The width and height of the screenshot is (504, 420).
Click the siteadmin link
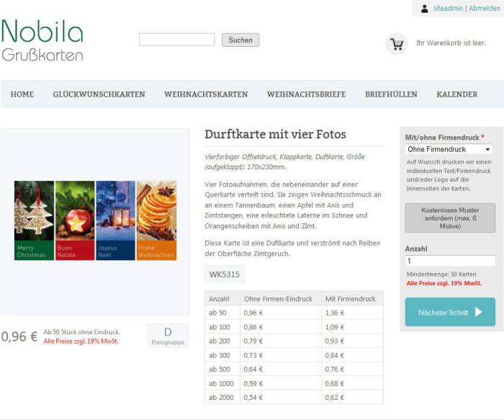coord(448,9)
